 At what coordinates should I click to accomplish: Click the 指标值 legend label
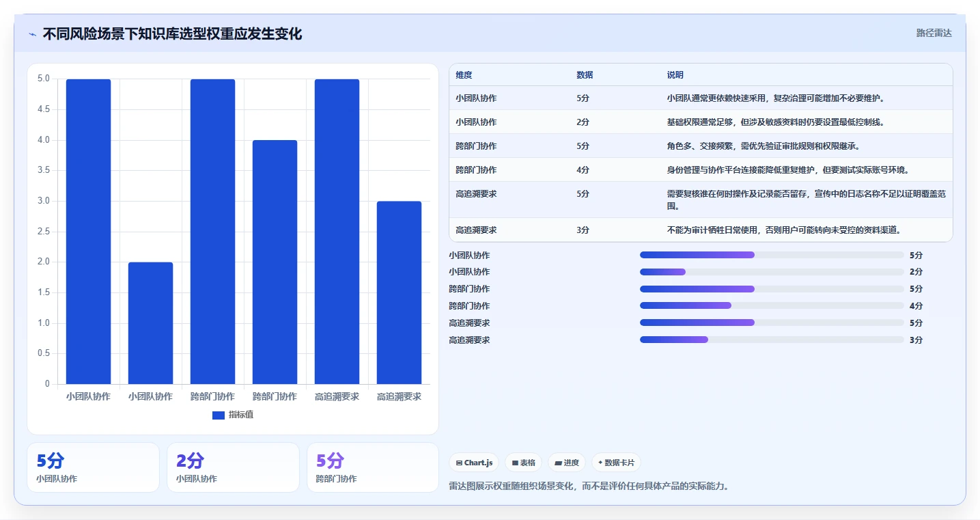pos(241,415)
